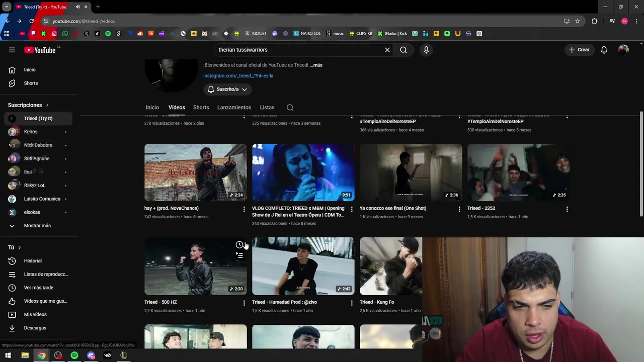644x362 pixels.
Task: Open the Luisito Comunica subscription
Action: point(39,199)
